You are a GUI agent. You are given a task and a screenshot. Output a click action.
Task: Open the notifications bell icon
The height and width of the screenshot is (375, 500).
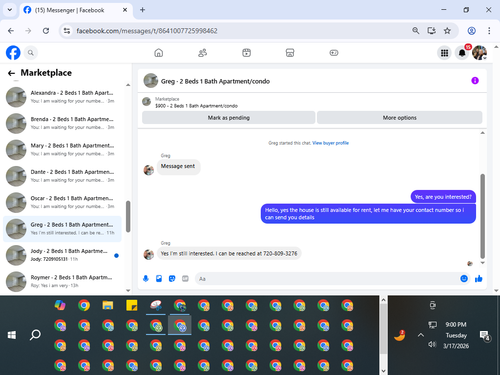coord(462,53)
